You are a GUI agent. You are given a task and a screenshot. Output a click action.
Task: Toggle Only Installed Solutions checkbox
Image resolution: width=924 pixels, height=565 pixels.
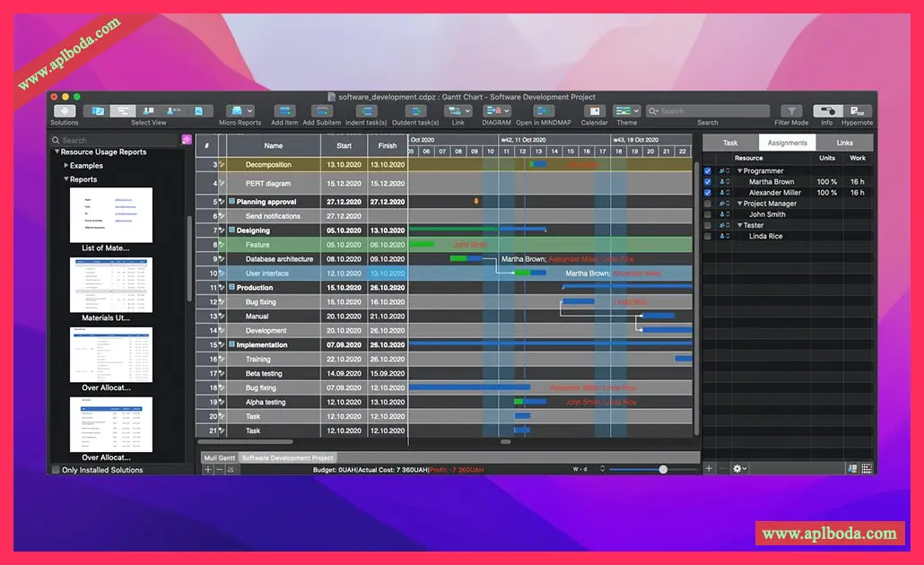click(x=56, y=470)
